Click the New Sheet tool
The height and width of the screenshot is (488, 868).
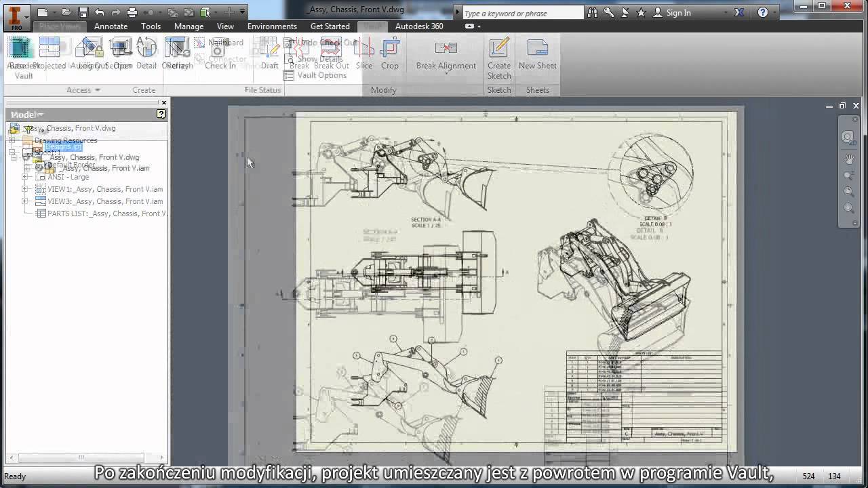tap(537, 54)
